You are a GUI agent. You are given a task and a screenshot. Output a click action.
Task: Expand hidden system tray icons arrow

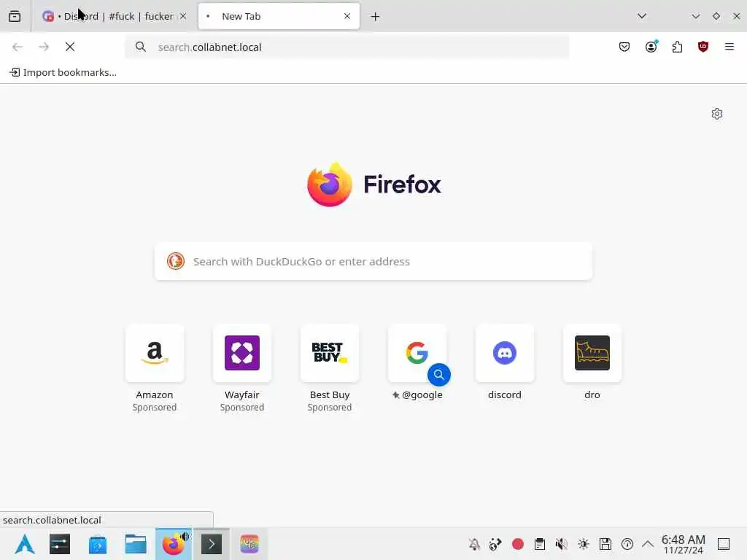(648, 544)
